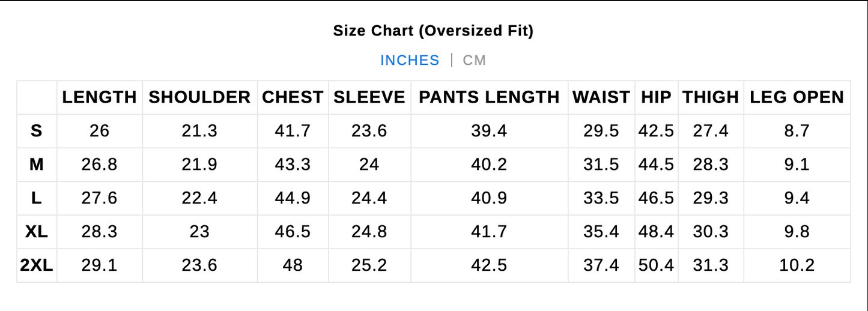Click the XL size row label
Viewport: 868px width, 311px height.
[37, 232]
